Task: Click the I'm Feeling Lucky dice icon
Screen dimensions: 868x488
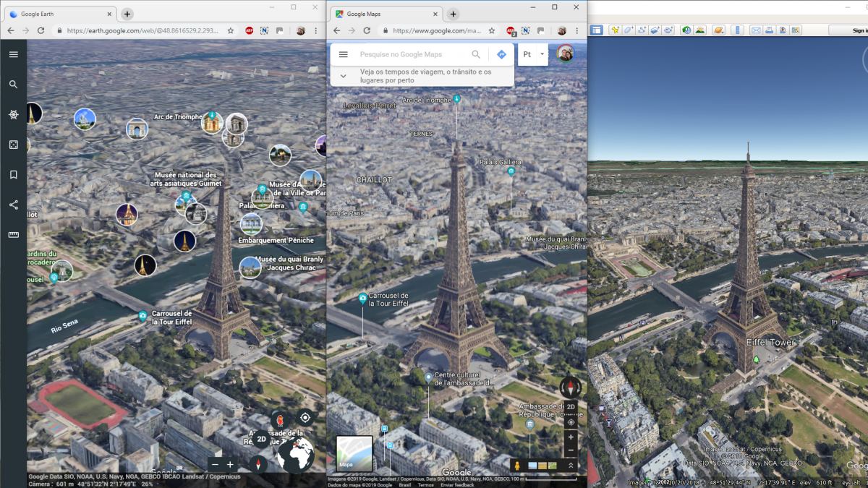Action: [13, 145]
